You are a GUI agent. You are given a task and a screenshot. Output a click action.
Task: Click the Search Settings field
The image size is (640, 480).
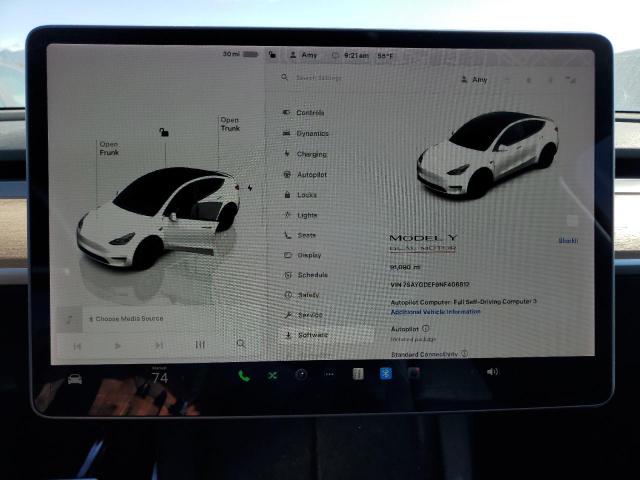coord(319,78)
